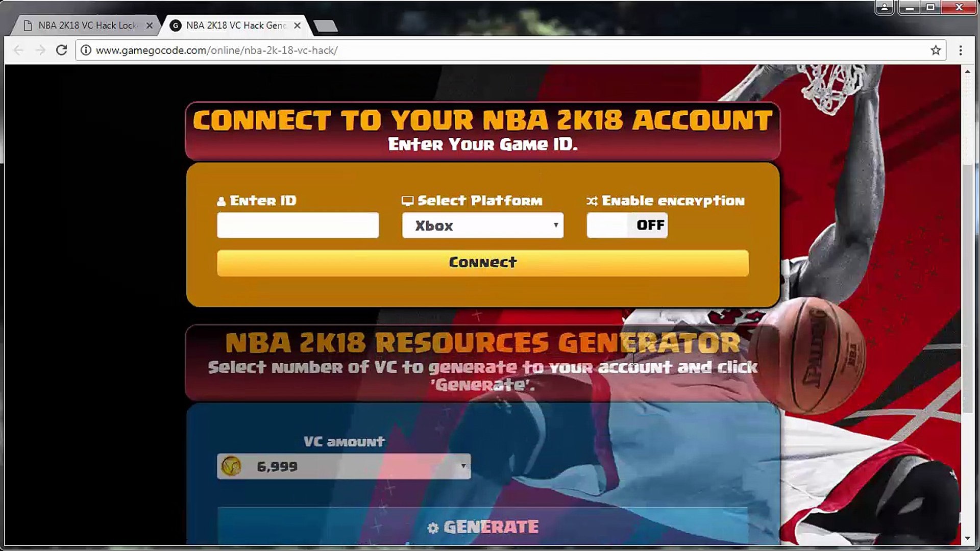
Task: Open Chrome three-dot menu
Action: tap(960, 50)
